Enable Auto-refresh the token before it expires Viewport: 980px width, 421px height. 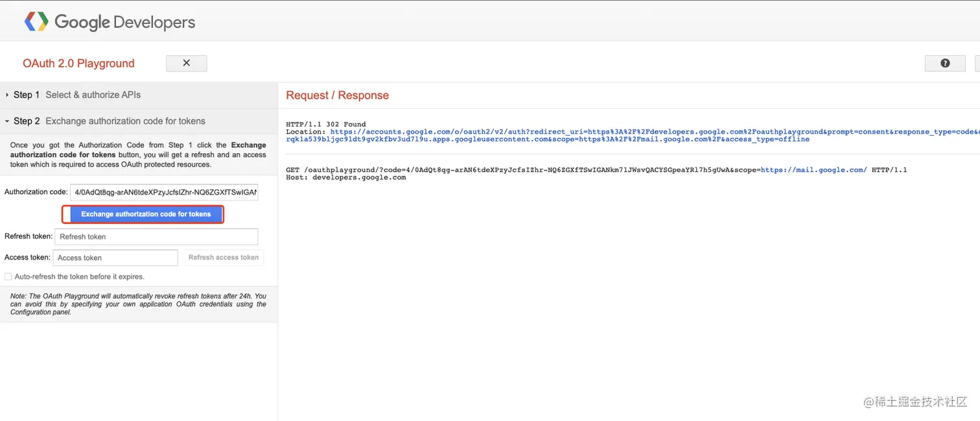[8, 277]
